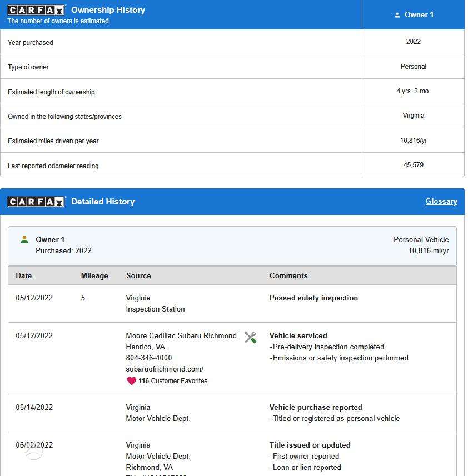Click 'Purchased: 2022' text
The width and height of the screenshot is (468, 476).
63,250
